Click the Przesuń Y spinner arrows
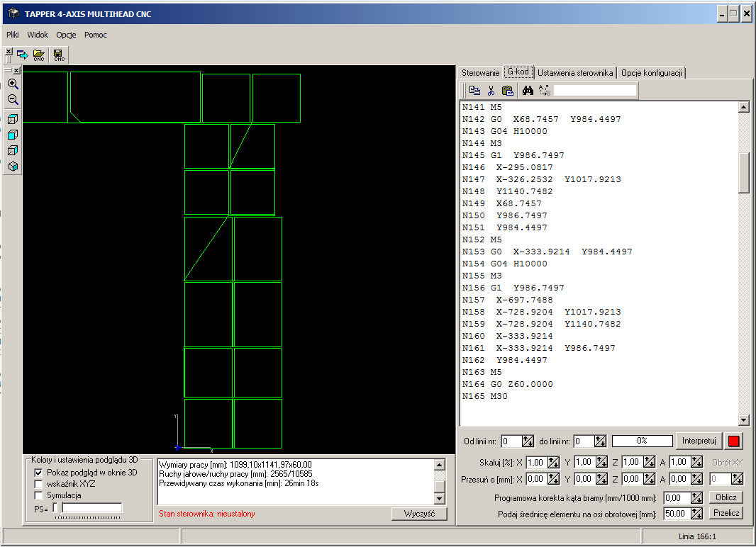Viewport: 756px width, 547px height. tap(601, 479)
